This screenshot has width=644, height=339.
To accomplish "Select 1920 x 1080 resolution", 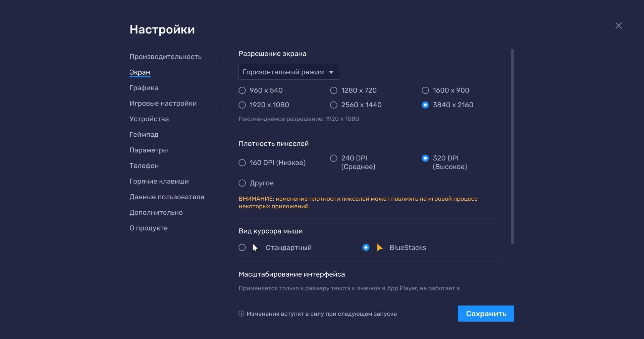I will [x=242, y=105].
